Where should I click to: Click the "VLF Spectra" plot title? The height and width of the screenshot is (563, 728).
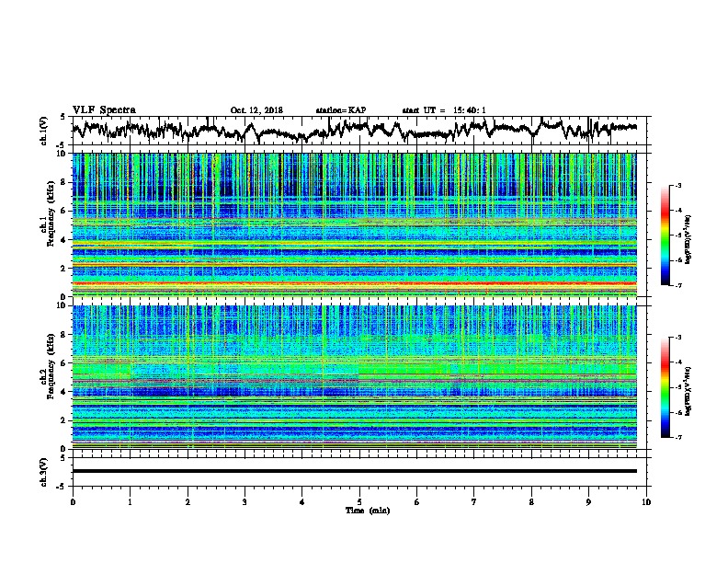tap(104, 110)
